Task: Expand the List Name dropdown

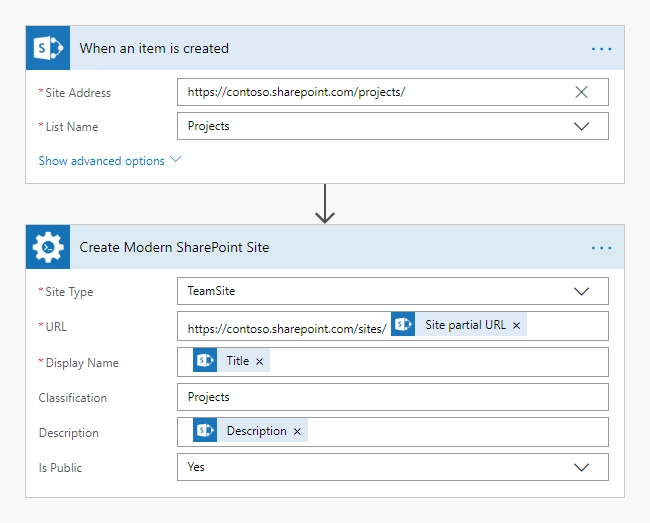Action: [581, 126]
